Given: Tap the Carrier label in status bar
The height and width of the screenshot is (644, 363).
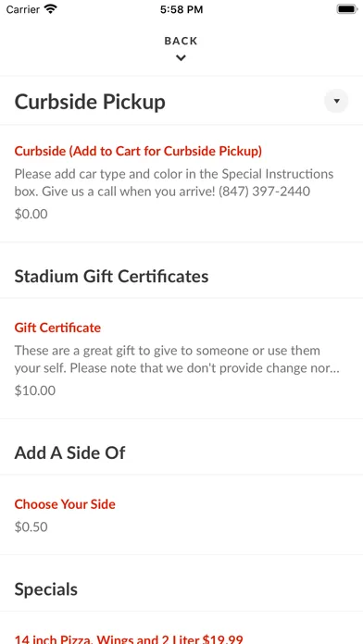Looking at the screenshot, I should coord(22,9).
